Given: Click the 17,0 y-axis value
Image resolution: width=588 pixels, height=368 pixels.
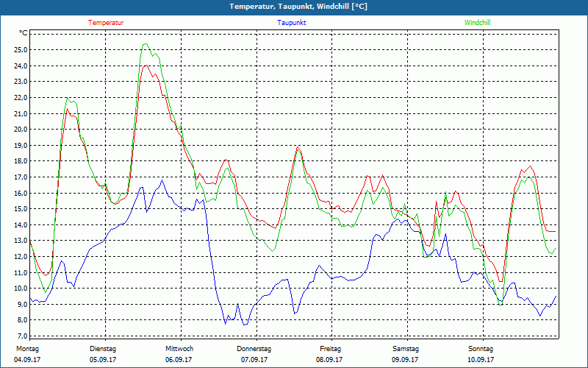Looking at the screenshot, I should tap(21, 177).
